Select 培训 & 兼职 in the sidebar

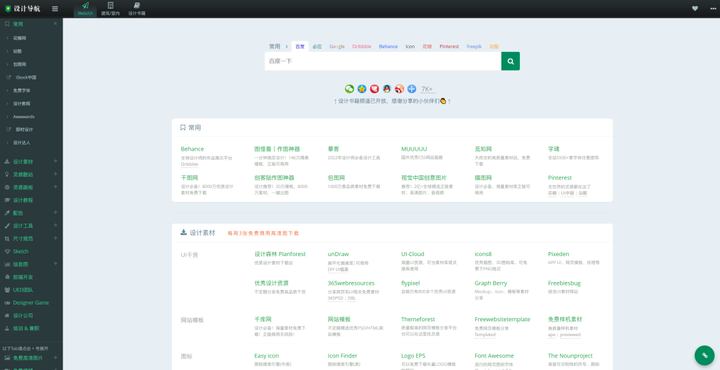pyautogui.click(x=26, y=328)
